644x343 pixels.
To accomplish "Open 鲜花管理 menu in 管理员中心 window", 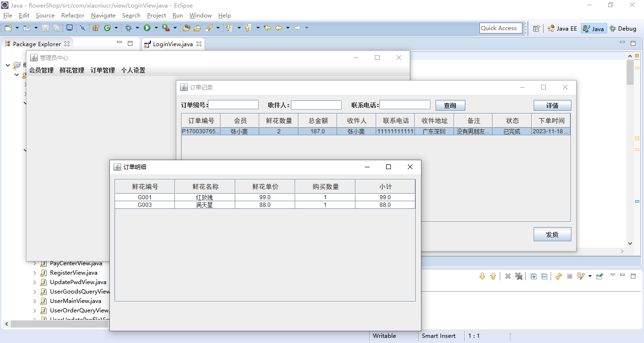I will coord(72,71).
